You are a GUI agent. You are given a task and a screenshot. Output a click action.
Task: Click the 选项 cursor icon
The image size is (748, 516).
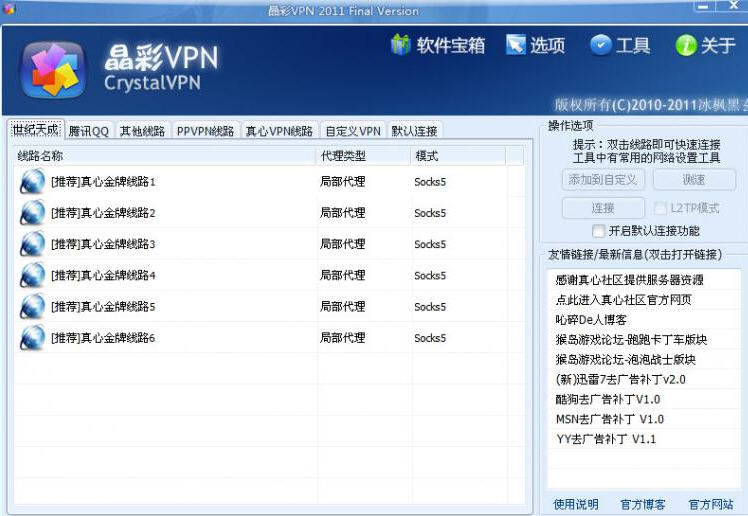click(516, 45)
